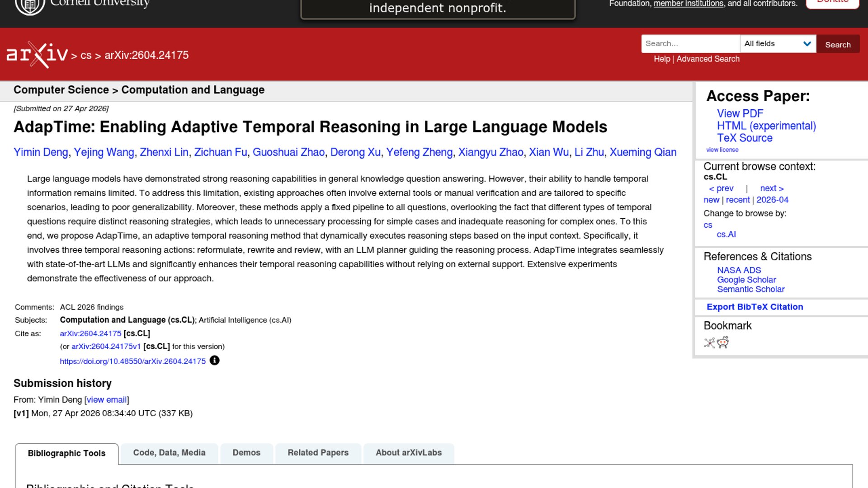Click Export BibTeX Citation
The image size is (868, 488).
click(x=755, y=307)
